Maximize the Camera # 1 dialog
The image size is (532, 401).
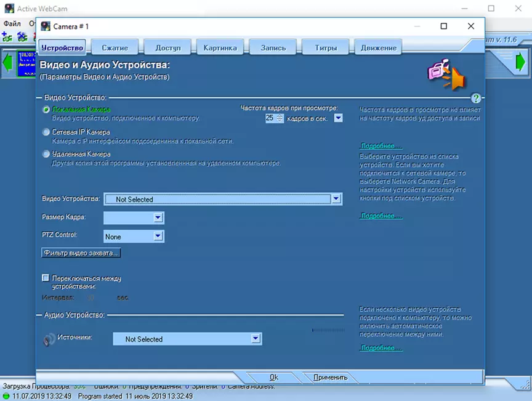pos(443,26)
